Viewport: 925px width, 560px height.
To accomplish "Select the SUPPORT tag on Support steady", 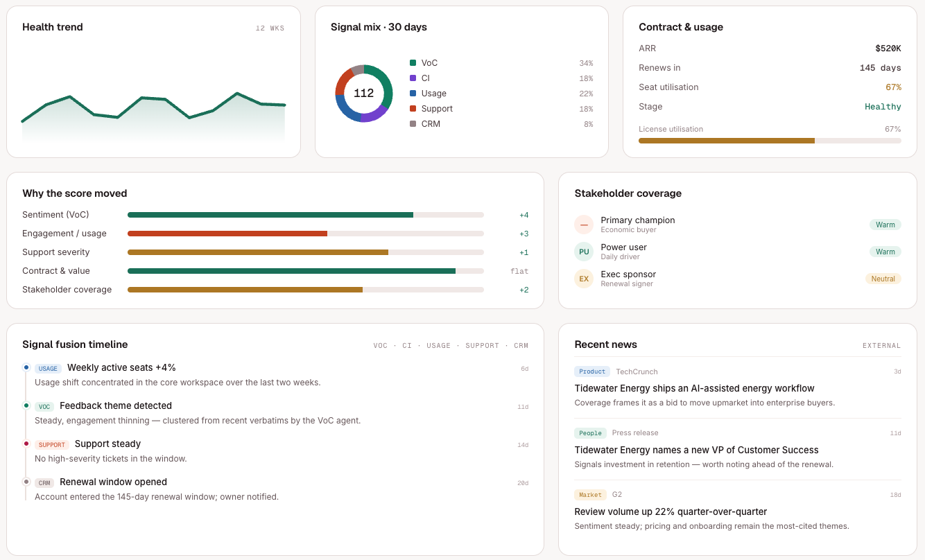I will (x=52, y=445).
